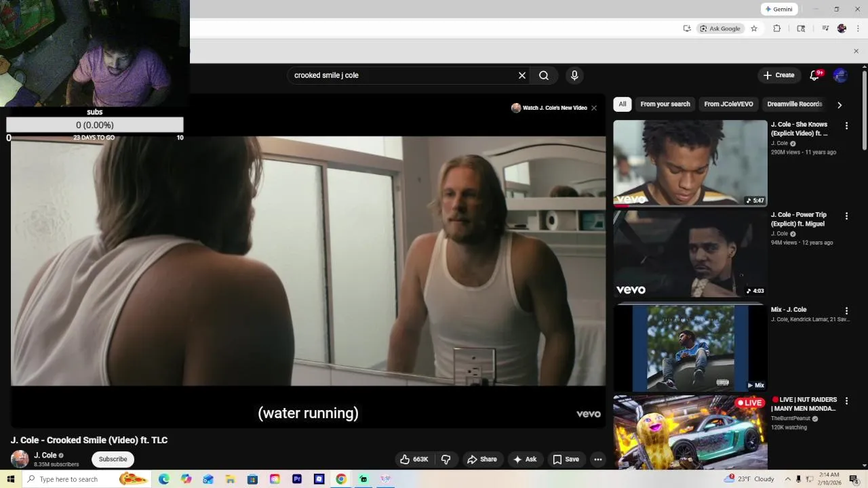
Task: Save video to a playlist
Action: (566, 460)
